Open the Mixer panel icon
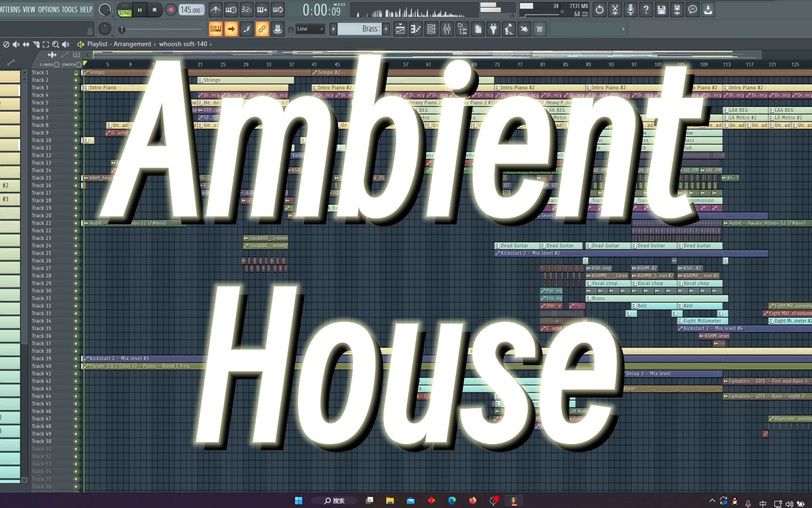 [447, 29]
